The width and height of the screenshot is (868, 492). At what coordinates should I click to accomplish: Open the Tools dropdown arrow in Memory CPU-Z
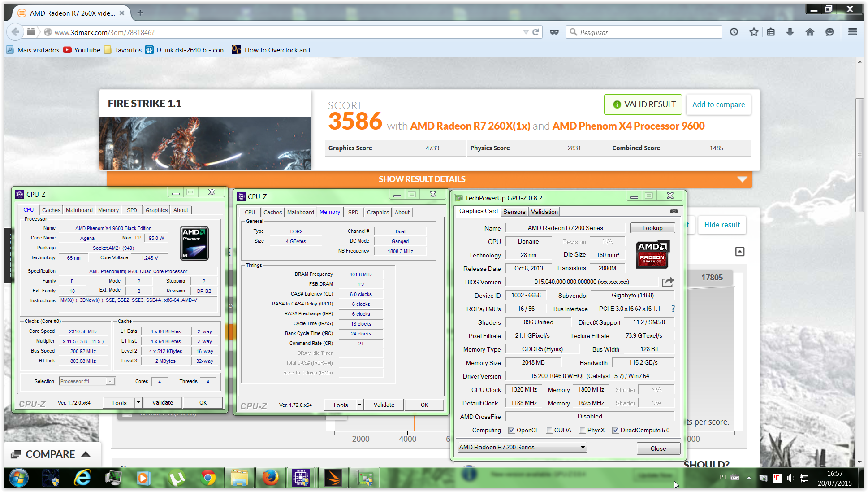click(359, 405)
